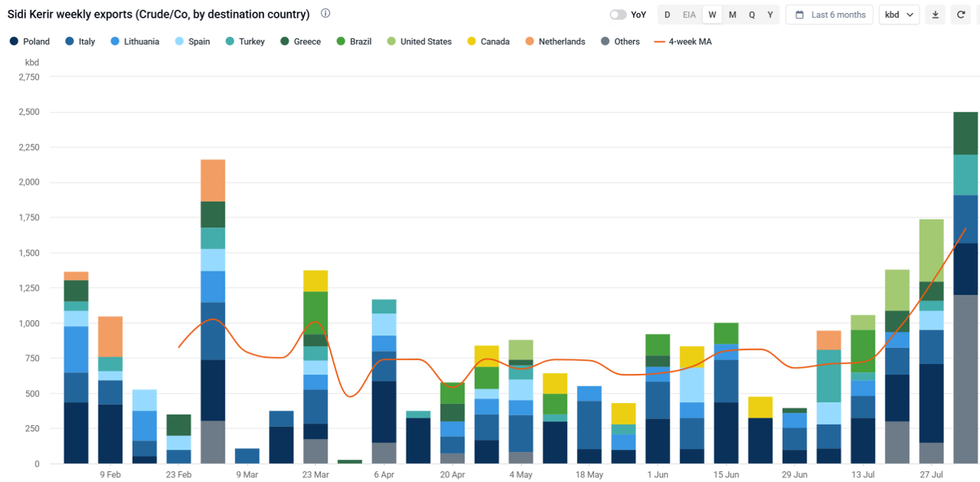Click the yellow Canada segment in 23 Mar bar

[x=315, y=281]
